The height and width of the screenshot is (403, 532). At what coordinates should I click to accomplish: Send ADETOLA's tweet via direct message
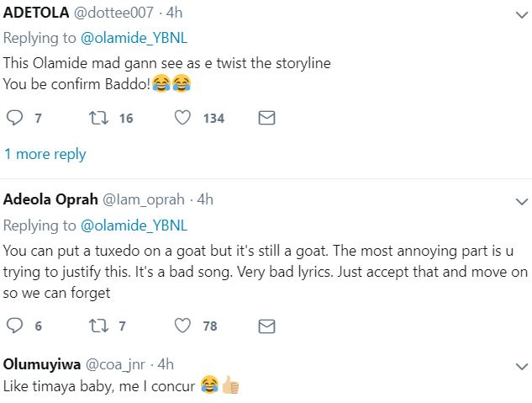click(x=266, y=119)
